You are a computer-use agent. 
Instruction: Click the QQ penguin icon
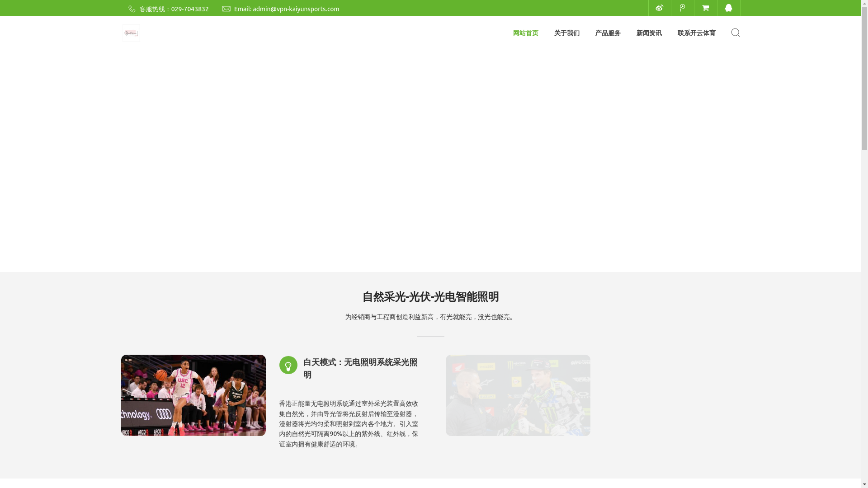[x=729, y=8]
